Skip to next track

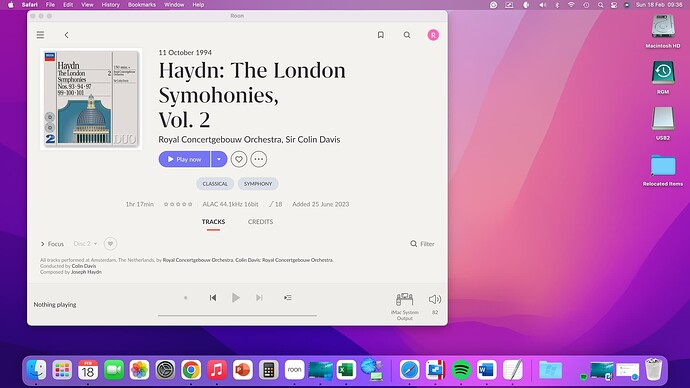point(259,298)
